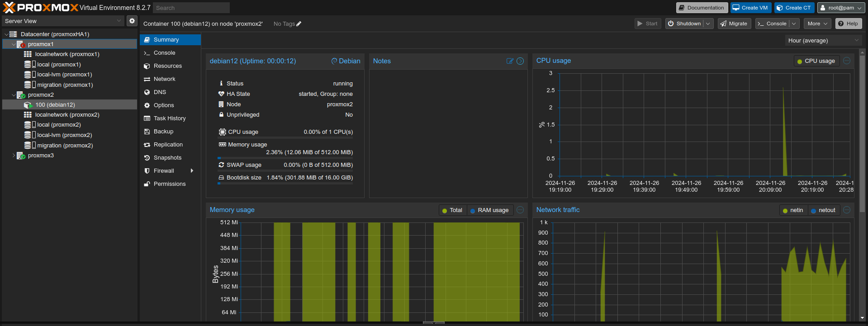Click the Migrate button

tap(734, 24)
